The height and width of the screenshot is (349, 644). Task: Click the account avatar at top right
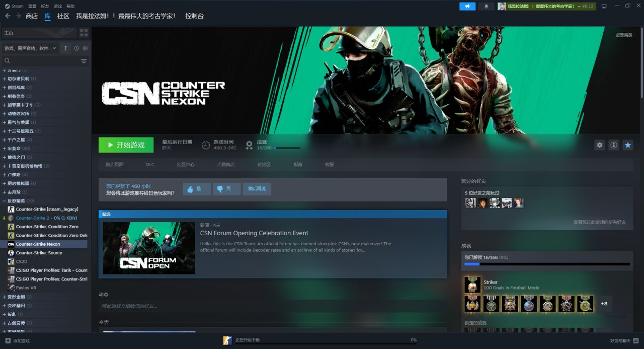(x=502, y=6)
